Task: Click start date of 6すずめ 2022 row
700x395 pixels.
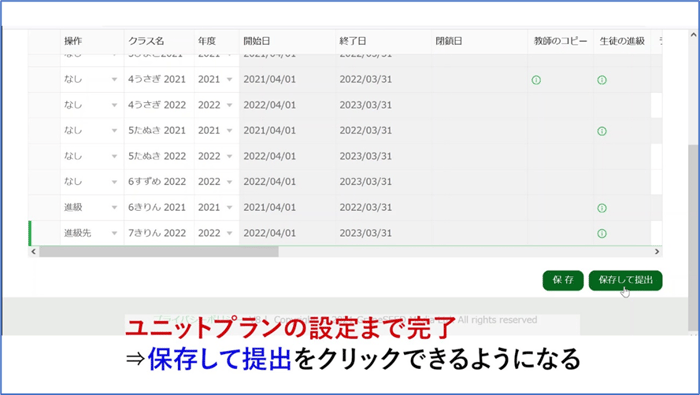Action: coord(288,182)
